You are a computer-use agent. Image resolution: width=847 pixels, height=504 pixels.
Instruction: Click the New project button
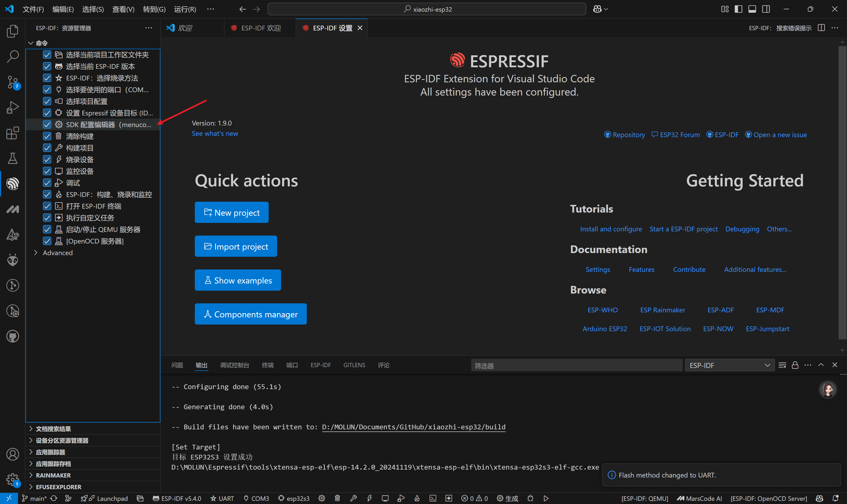pyautogui.click(x=231, y=213)
